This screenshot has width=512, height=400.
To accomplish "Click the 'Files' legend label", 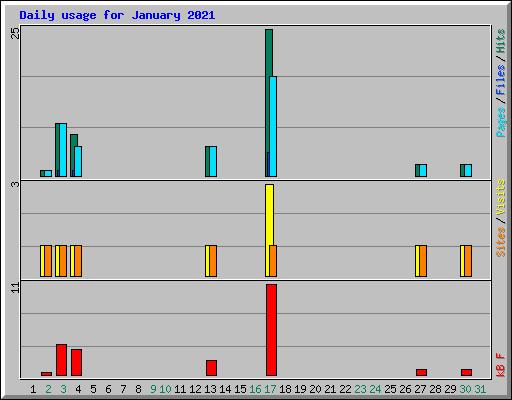I will pos(501,80).
